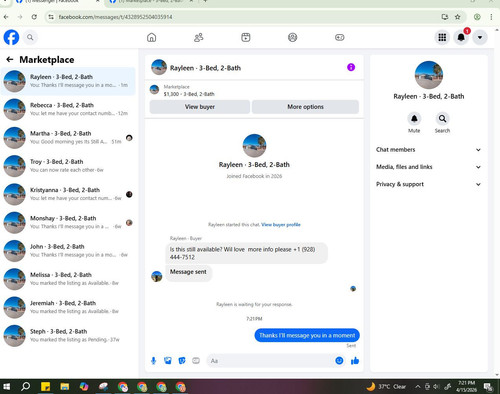
Task: Click the 'Message sent' bubble
Action: (188, 272)
